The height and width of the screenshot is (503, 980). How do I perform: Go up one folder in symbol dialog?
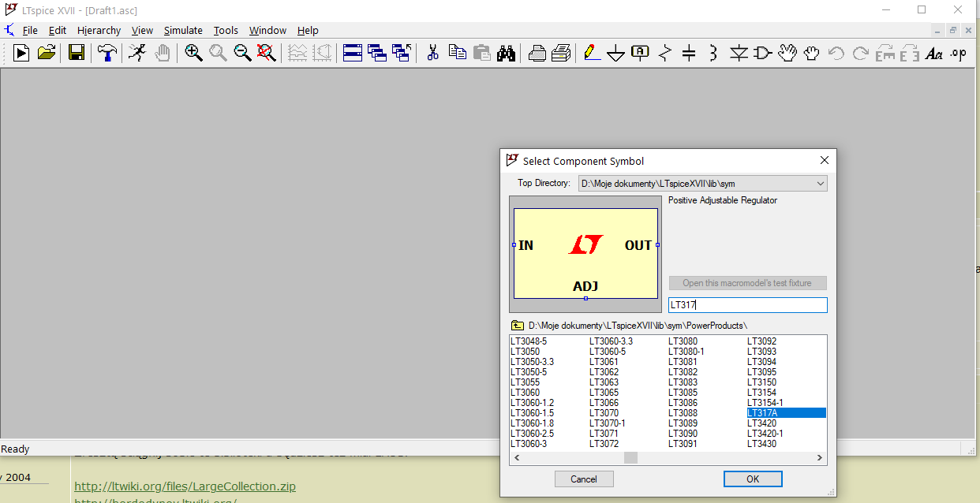518,325
